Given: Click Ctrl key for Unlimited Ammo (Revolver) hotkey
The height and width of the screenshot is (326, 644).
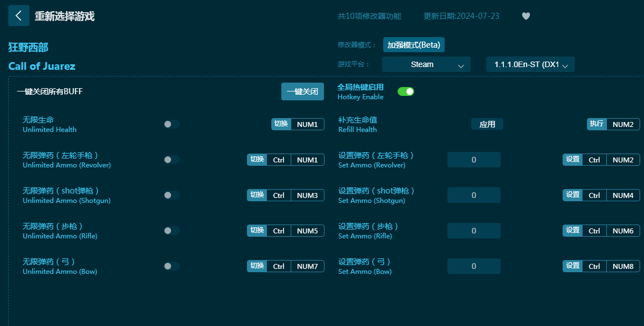Looking at the screenshot, I should [x=279, y=160].
